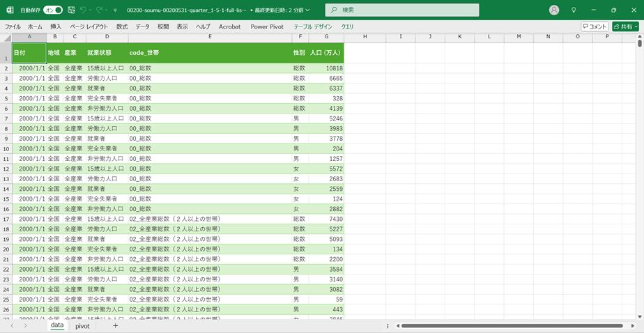Click the コメント comments button

[595, 26]
